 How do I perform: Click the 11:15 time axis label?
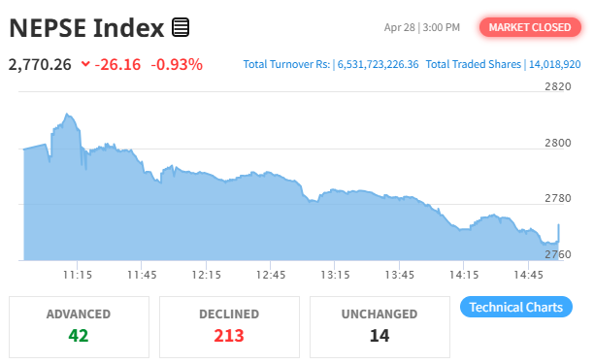point(78,275)
